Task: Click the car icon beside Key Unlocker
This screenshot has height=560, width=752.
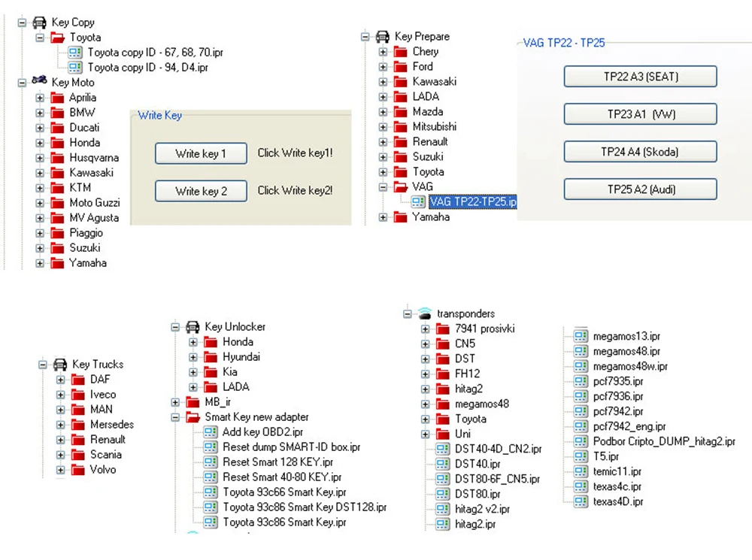Action: coord(193,327)
